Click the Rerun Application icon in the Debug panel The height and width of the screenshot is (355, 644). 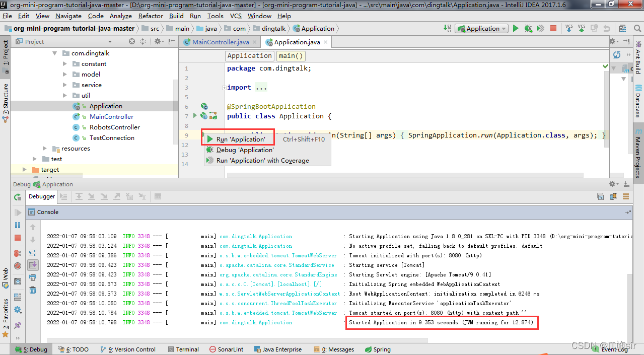[x=18, y=197]
